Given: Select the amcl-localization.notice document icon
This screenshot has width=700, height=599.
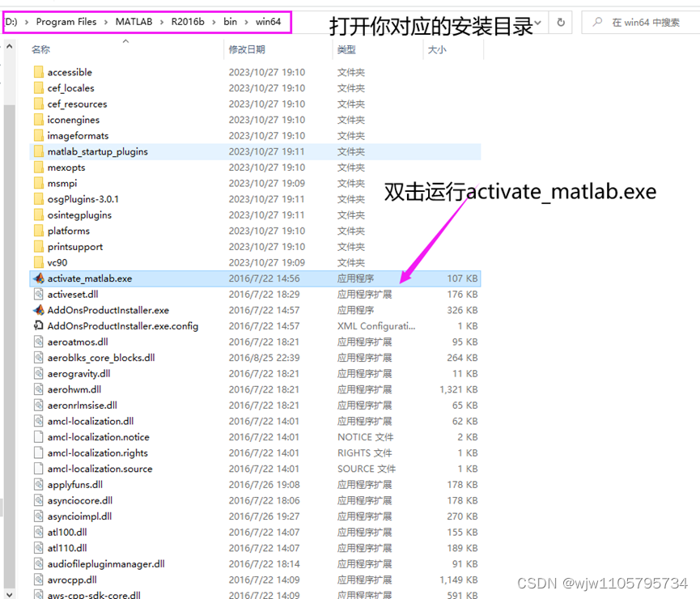Looking at the screenshot, I should [x=38, y=437].
